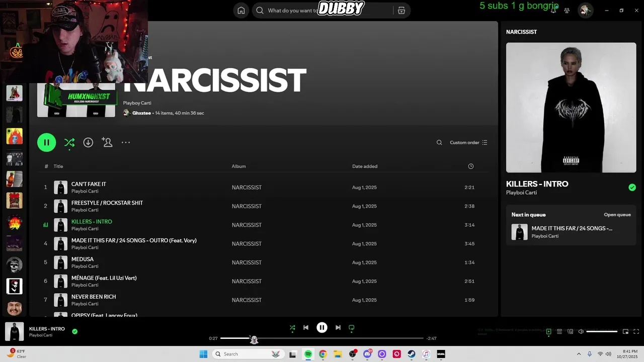Play track CAN'T FAKE IT
Image resolution: width=644 pixels, height=362 pixels.
pos(263,188)
